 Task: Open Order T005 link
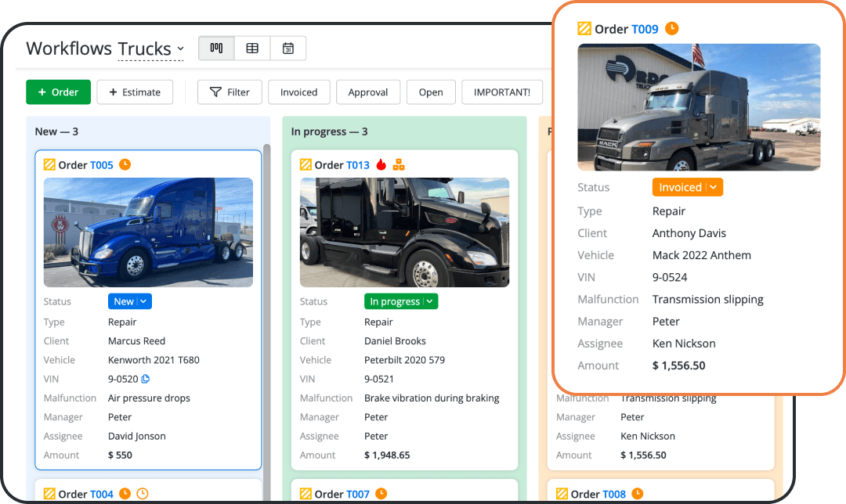[x=101, y=165]
